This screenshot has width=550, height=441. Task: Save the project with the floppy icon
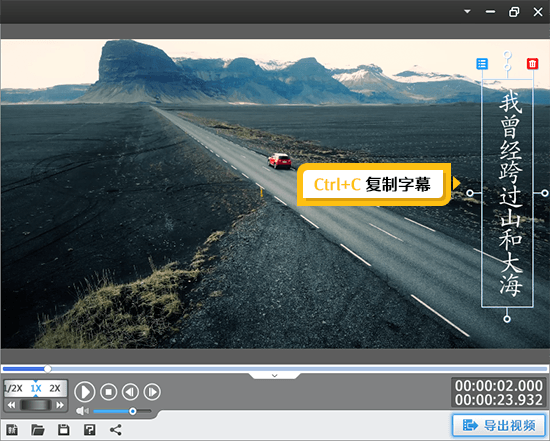tap(63, 430)
